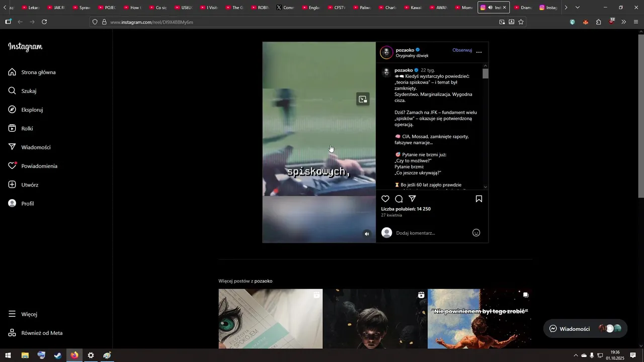644x362 pixels.
Task: Show hidden system tray icons
Action: 576,355
